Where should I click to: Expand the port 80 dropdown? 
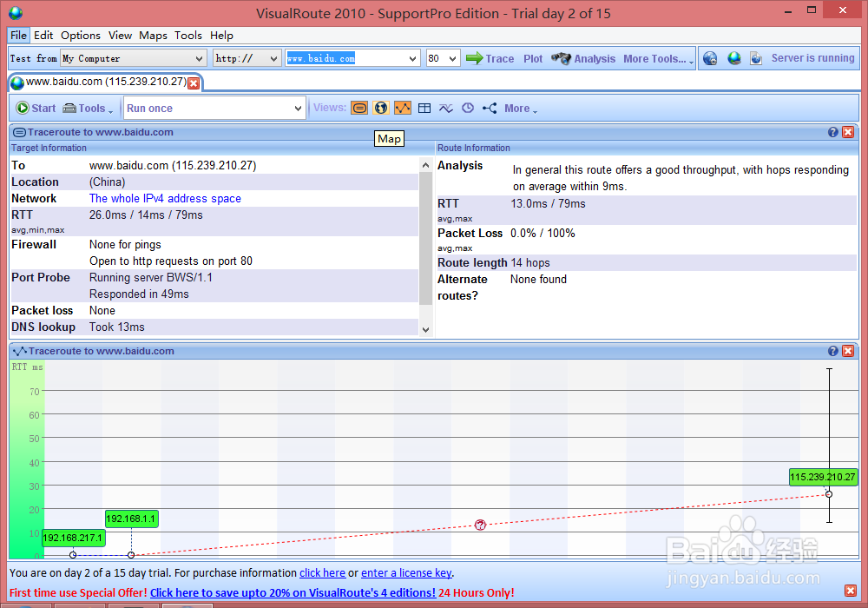[453, 58]
